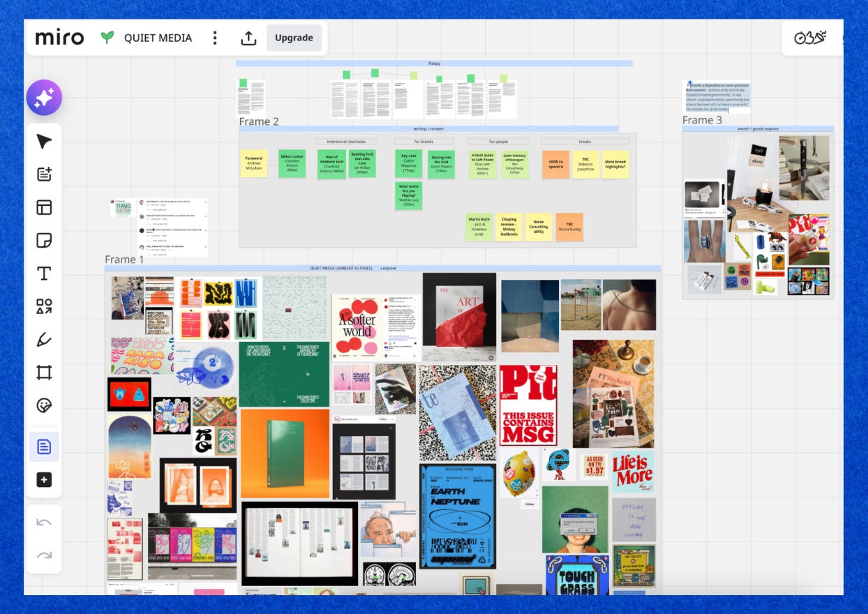Open the shapes and lines tool
The image size is (868, 614).
pyautogui.click(x=44, y=306)
